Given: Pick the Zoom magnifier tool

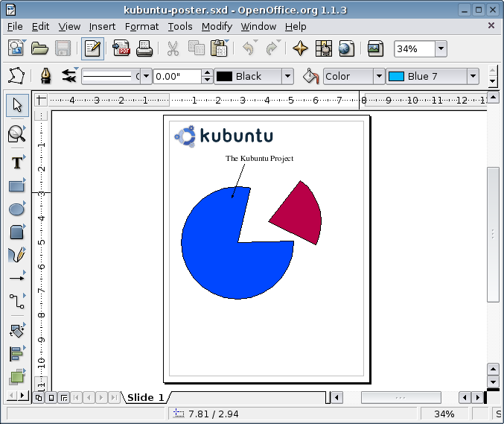Looking at the screenshot, I should coord(16,133).
